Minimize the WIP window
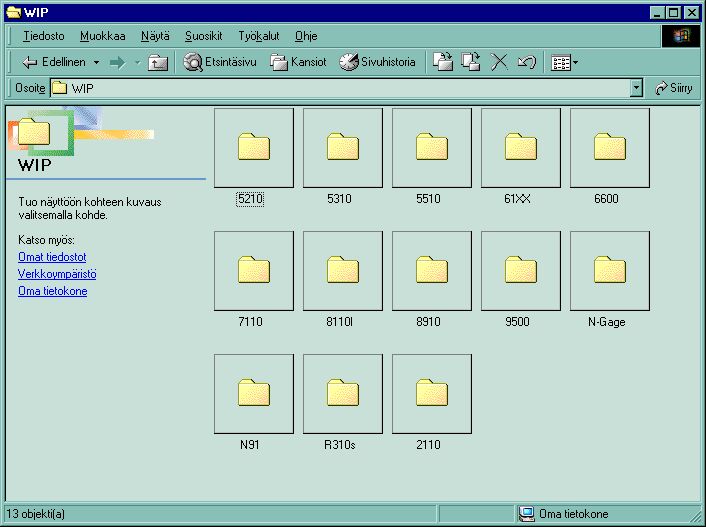The width and height of the screenshot is (706, 527). 658,13
